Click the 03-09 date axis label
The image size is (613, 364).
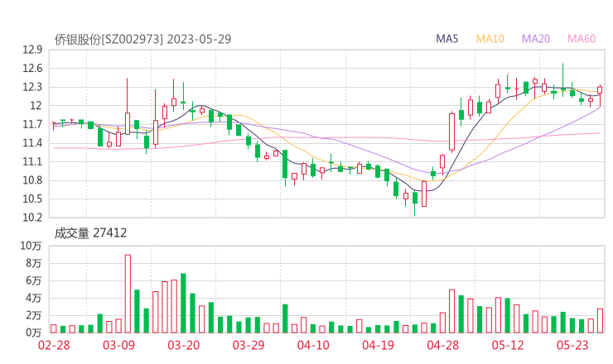(118, 345)
